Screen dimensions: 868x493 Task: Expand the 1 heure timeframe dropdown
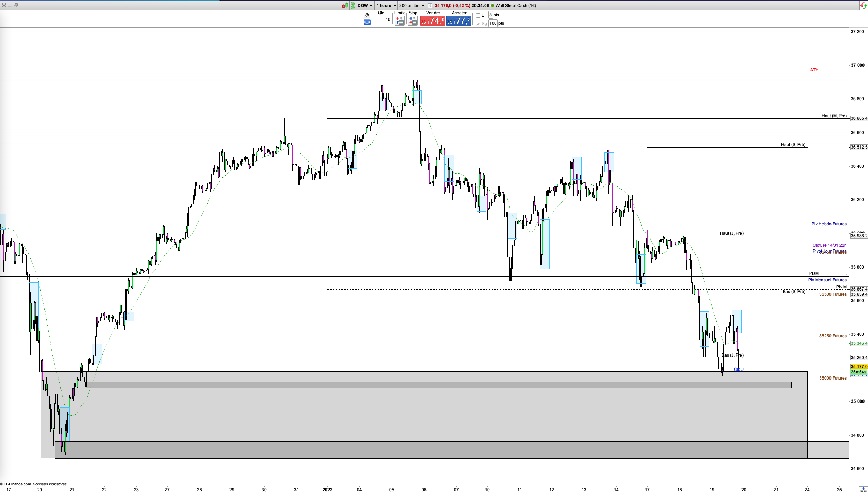[x=386, y=6]
